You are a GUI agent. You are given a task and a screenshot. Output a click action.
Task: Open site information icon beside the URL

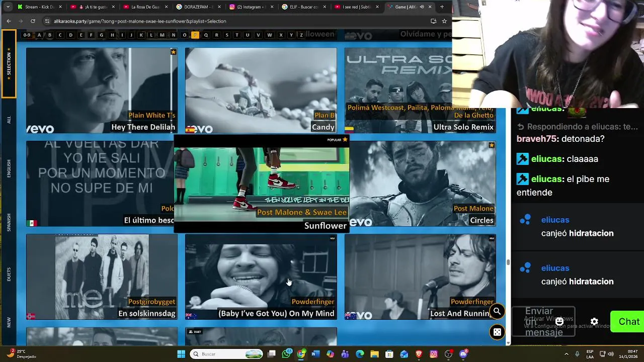coord(47,21)
